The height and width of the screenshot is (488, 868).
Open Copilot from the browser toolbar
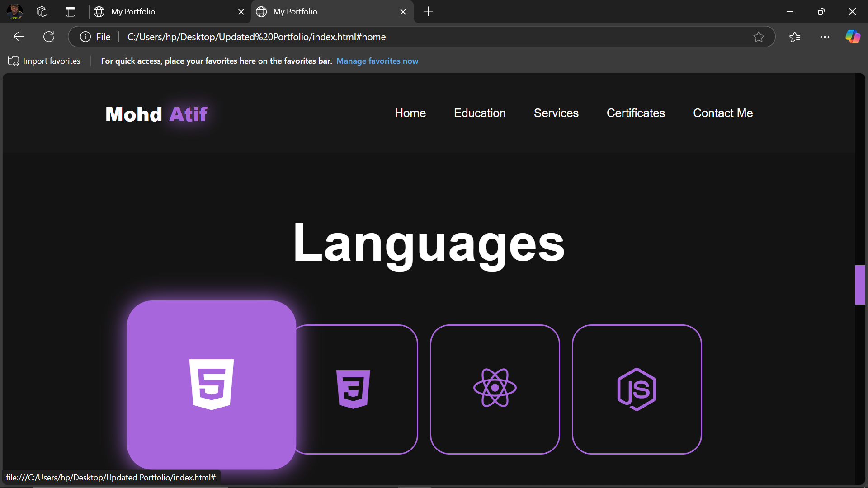853,37
